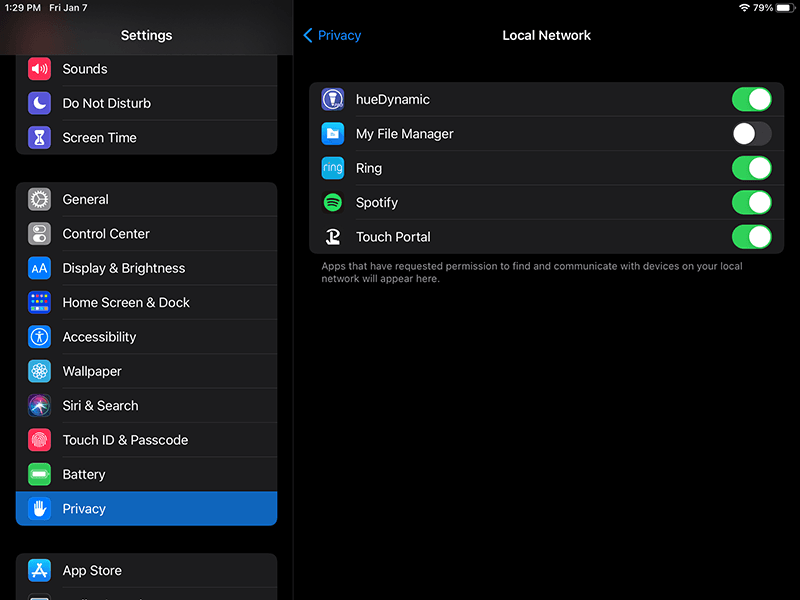Tap the local network permission description
This screenshot has height=600, width=800.
click(x=532, y=272)
